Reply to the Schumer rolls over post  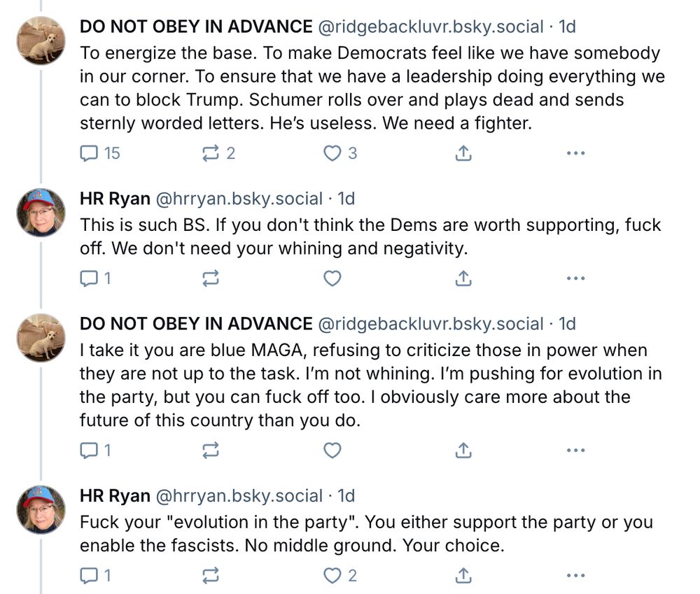click(90, 153)
